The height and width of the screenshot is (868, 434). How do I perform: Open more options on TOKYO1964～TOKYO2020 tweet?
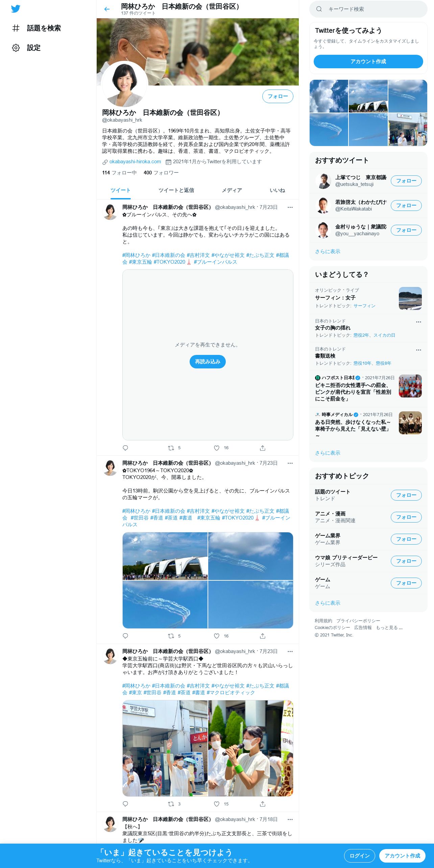(290, 463)
